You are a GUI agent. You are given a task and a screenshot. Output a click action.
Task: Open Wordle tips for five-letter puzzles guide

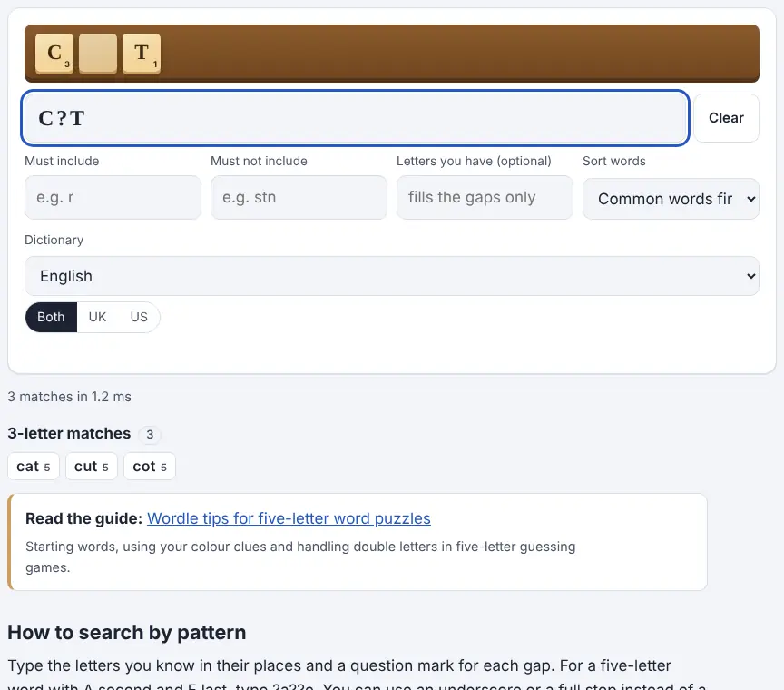tap(289, 519)
